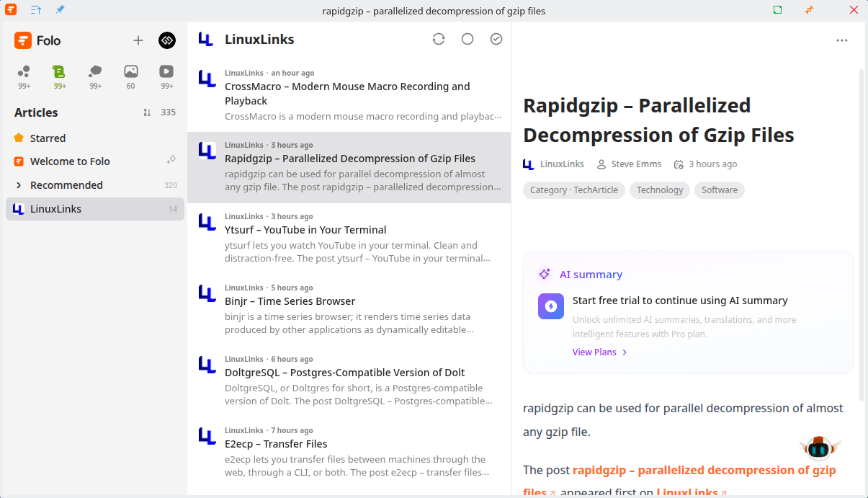Viewport: 868px width, 498px height.
Task: Open the Social Media view icon
Action: pyautogui.click(x=95, y=71)
